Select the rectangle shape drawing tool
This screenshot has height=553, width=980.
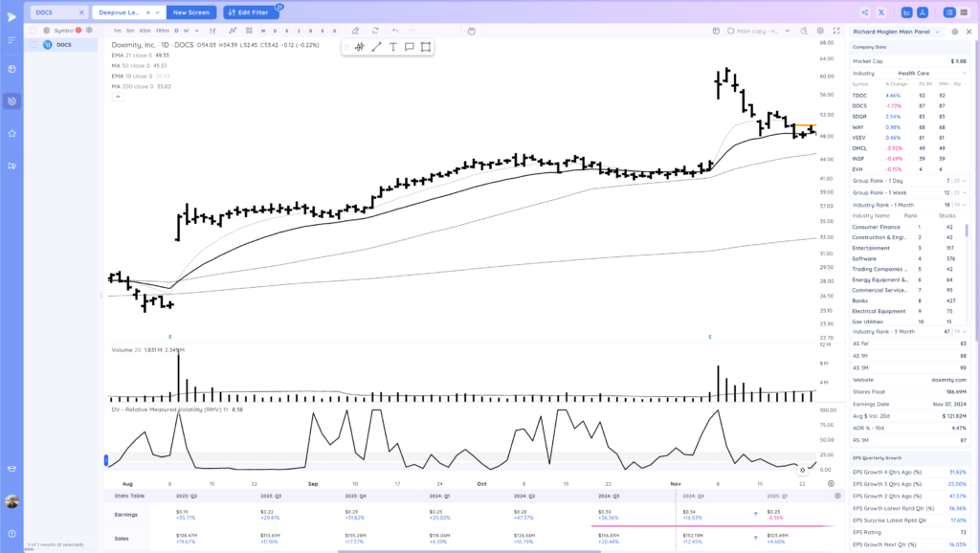tap(426, 47)
